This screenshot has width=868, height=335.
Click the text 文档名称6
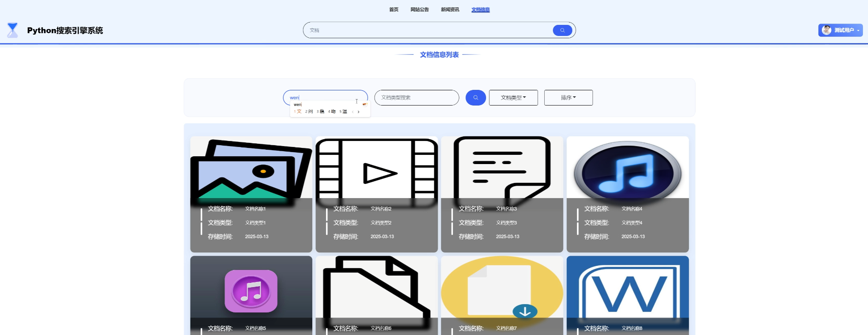point(381,329)
